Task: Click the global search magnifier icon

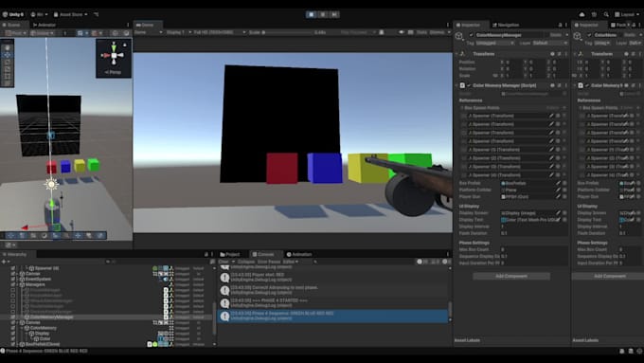Action: (x=606, y=14)
